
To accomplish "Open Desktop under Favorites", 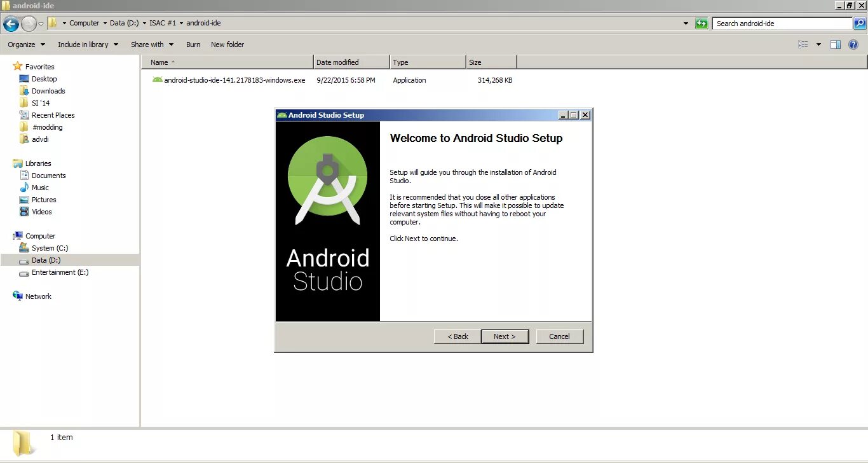I will 44,79.
